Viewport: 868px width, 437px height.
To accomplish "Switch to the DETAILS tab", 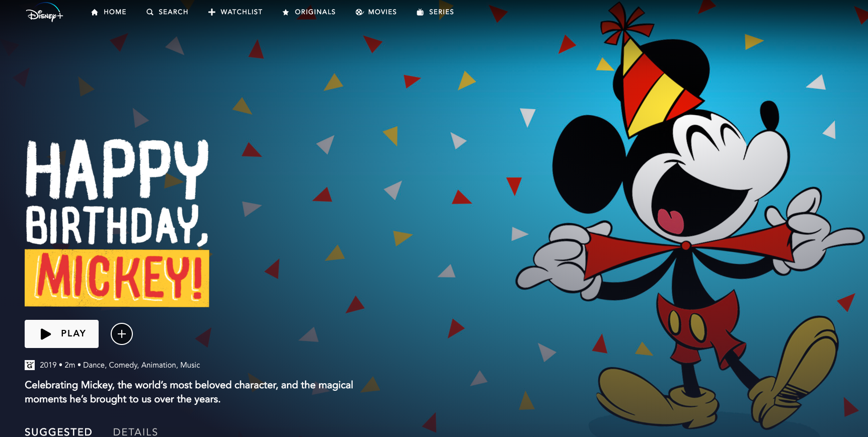I will tap(135, 432).
